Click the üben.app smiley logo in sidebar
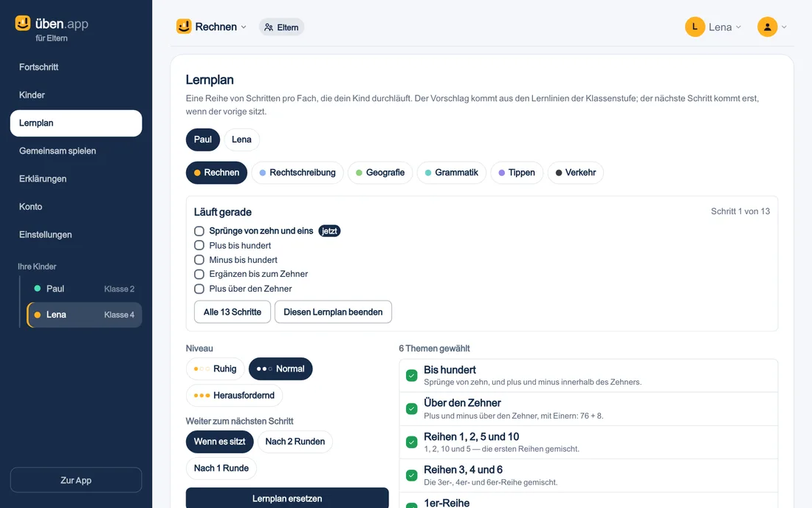The height and width of the screenshot is (508, 812). (x=23, y=24)
